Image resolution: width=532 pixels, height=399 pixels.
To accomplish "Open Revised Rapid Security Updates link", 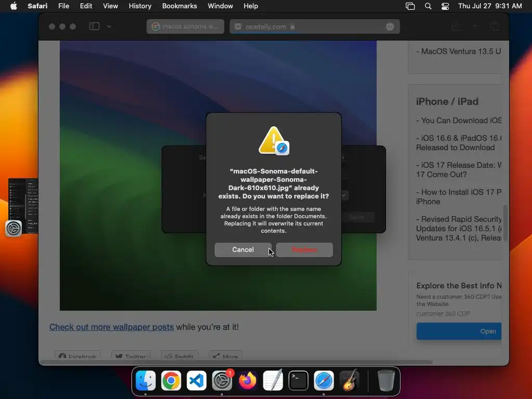I will pyautogui.click(x=459, y=229).
